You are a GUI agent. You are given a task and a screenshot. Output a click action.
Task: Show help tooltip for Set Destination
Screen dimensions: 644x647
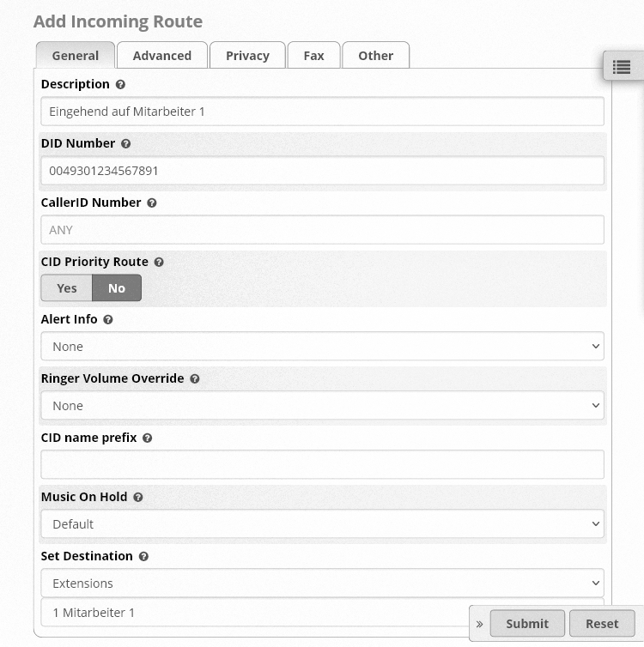(x=143, y=557)
